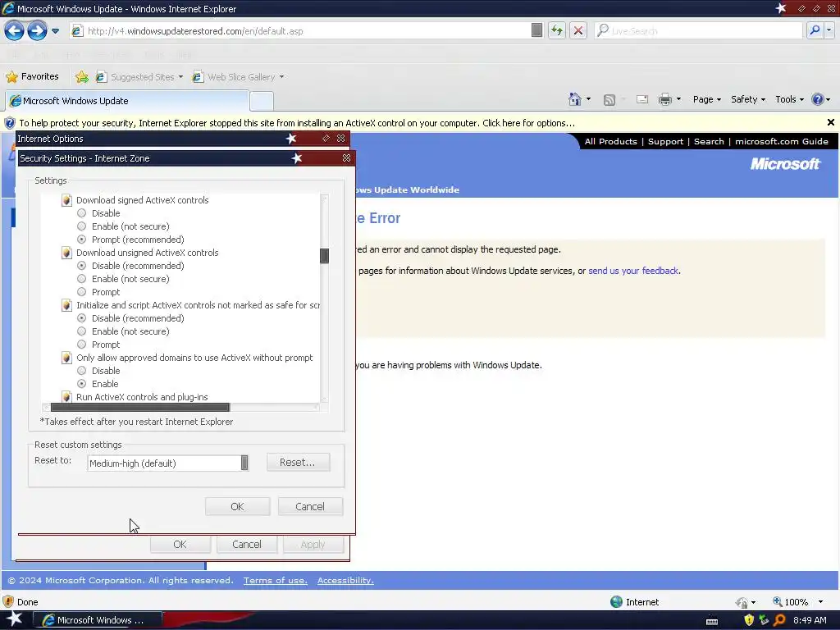Image resolution: width=840 pixels, height=630 pixels.
Task: Open the Safety menu
Action: (x=748, y=99)
